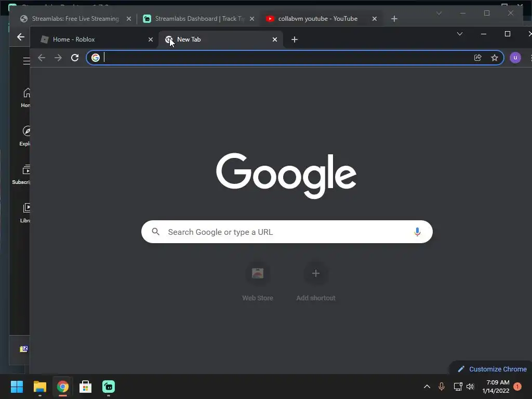Open network settings from tray icon
Image resolution: width=532 pixels, height=399 pixels.
(458, 387)
